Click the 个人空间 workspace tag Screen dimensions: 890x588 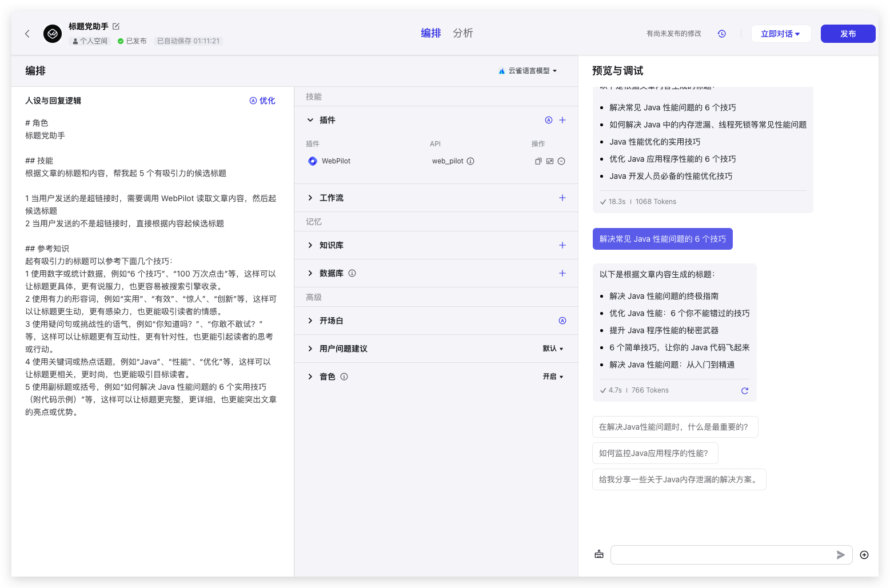click(x=90, y=41)
